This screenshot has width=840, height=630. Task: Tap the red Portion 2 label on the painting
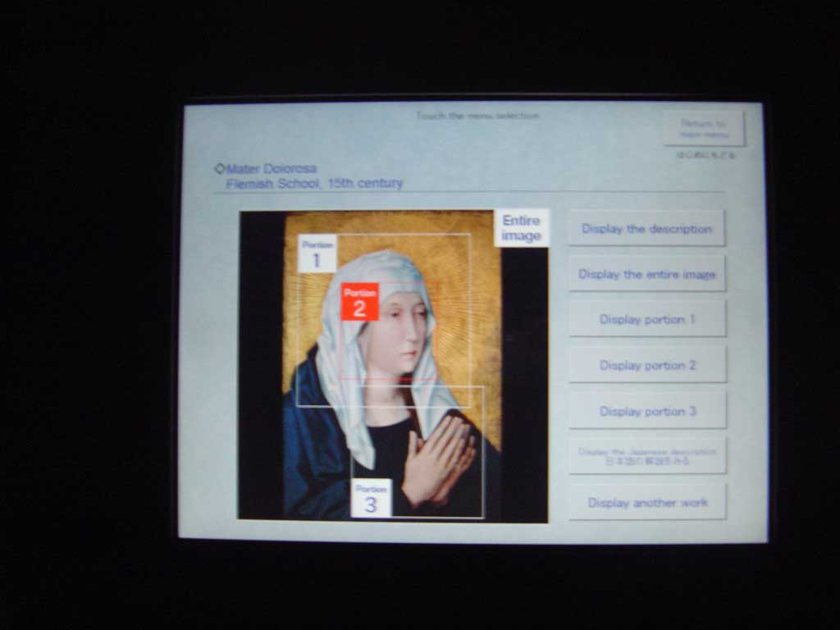tap(359, 302)
